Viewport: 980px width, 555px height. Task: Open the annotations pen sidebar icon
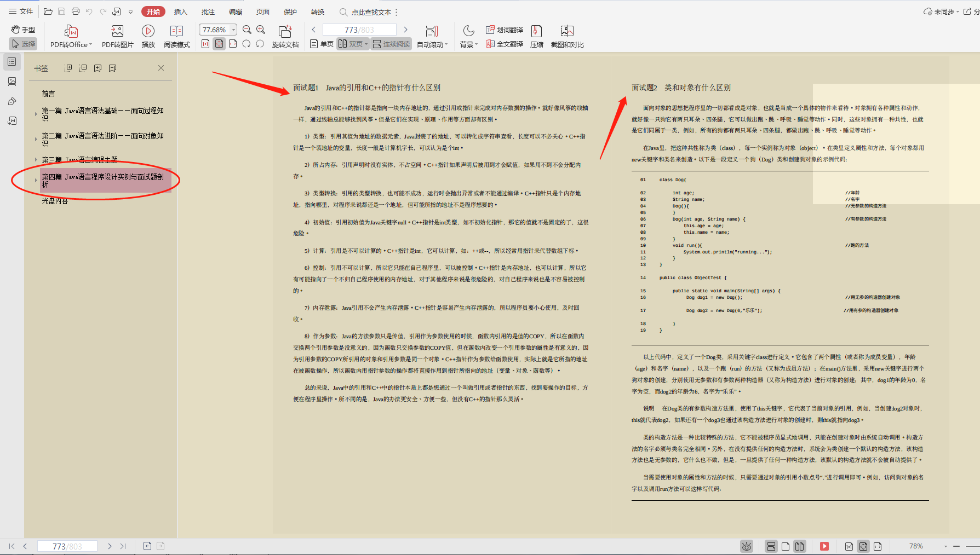[12, 101]
